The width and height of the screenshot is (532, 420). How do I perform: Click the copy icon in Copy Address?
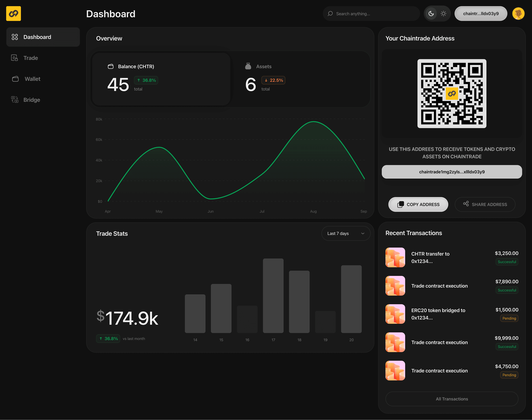(x=401, y=204)
